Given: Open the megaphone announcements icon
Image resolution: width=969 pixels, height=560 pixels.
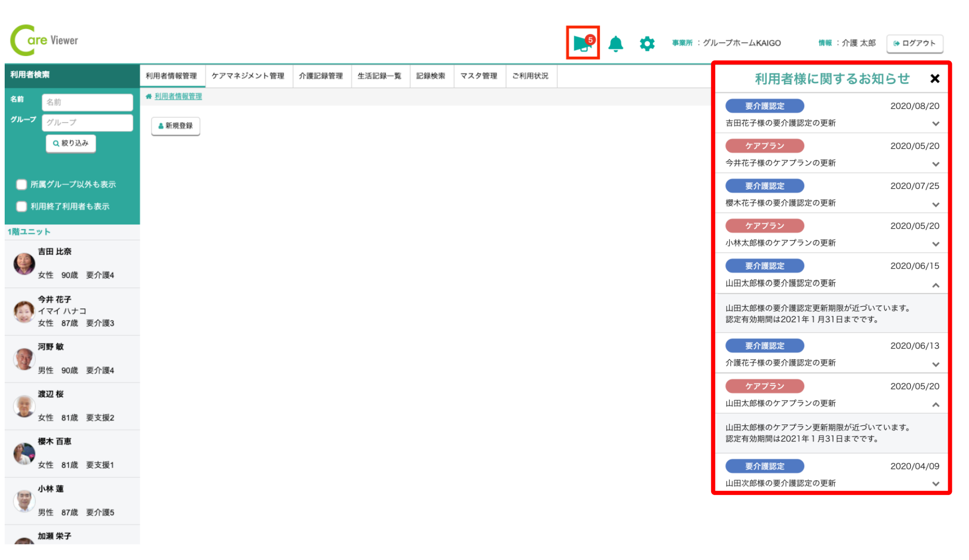Looking at the screenshot, I should (582, 43).
